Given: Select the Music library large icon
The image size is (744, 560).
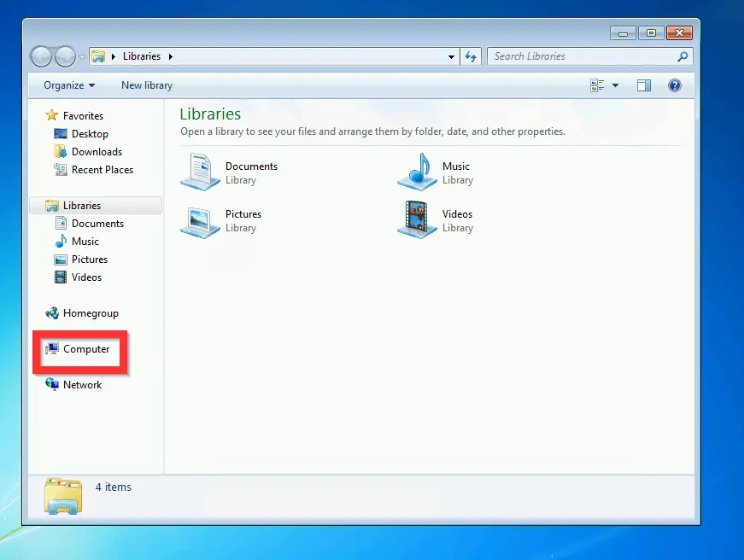Looking at the screenshot, I should coord(417,172).
